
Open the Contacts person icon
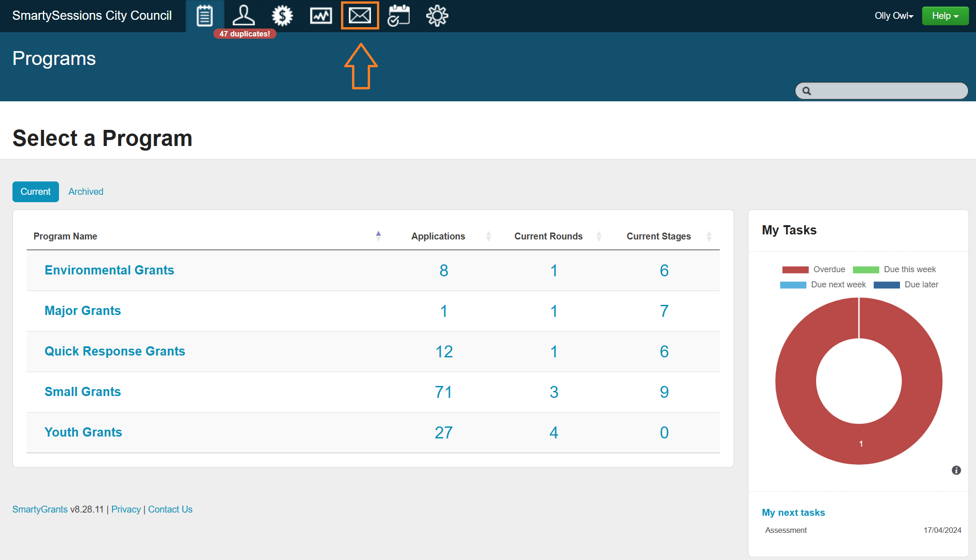coord(243,16)
